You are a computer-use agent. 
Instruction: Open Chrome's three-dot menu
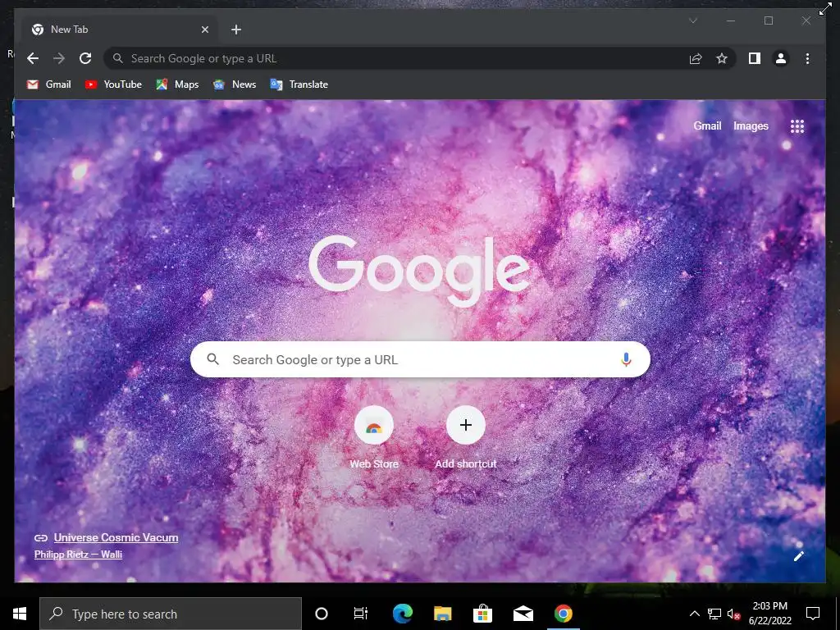807,58
